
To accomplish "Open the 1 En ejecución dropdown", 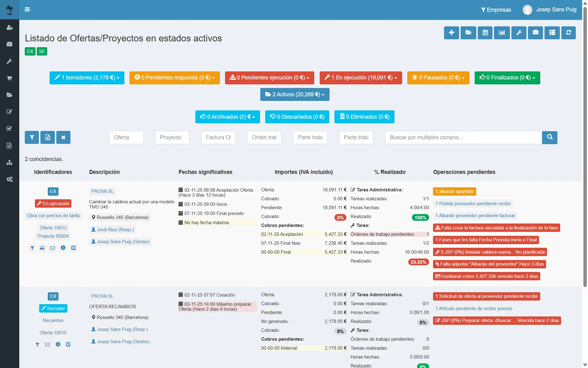I will 361,78.
